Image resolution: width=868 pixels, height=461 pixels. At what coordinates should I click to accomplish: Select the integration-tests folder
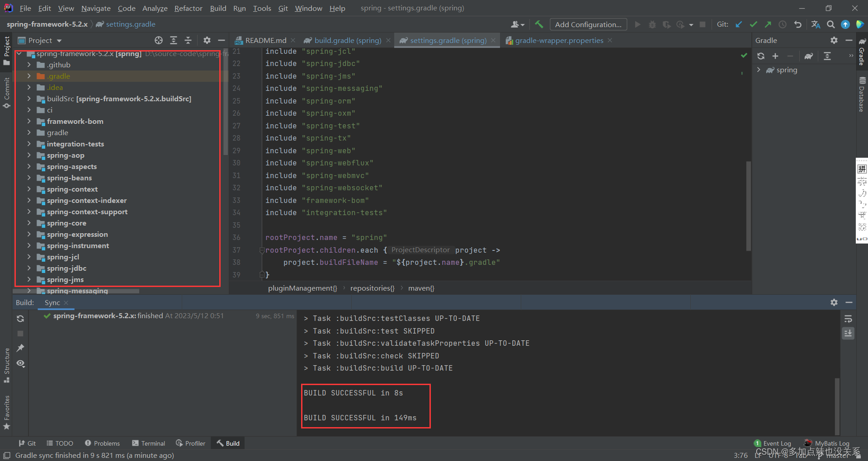point(75,144)
